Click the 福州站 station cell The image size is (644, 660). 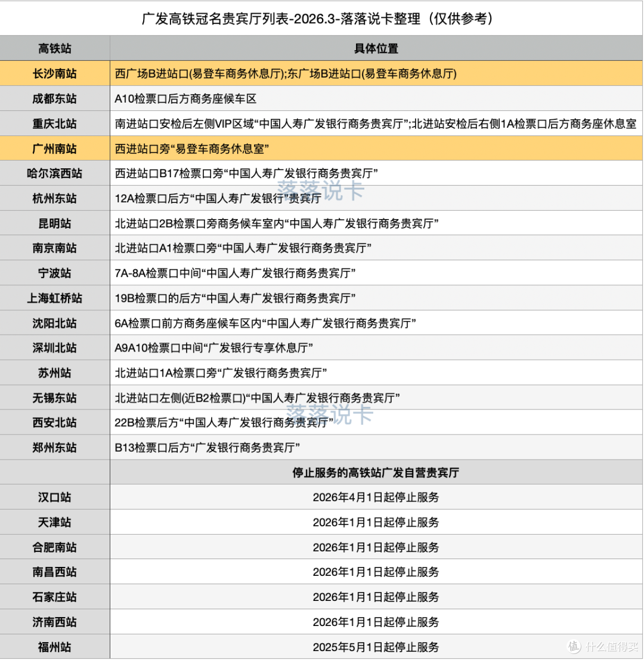55,646
